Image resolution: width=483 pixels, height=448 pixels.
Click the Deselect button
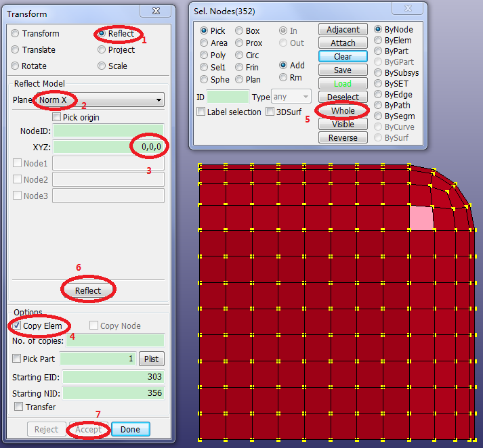pyautogui.click(x=343, y=97)
